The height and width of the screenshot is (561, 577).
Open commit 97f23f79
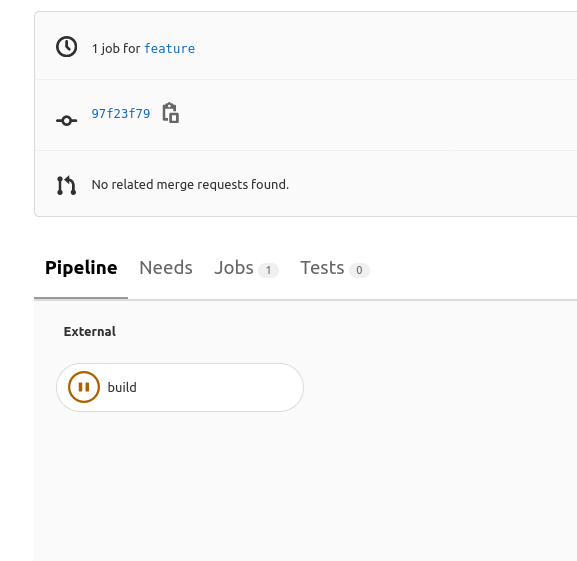[x=121, y=113]
